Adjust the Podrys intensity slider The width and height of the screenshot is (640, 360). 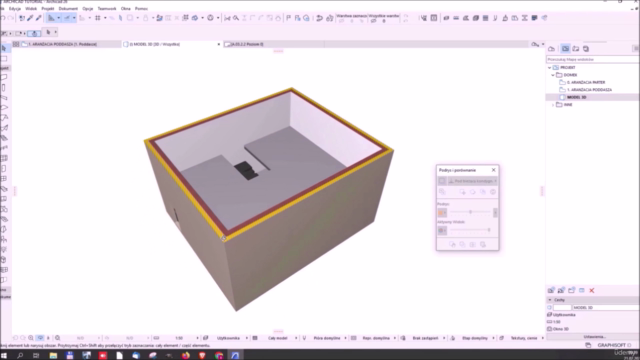click(470, 212)
